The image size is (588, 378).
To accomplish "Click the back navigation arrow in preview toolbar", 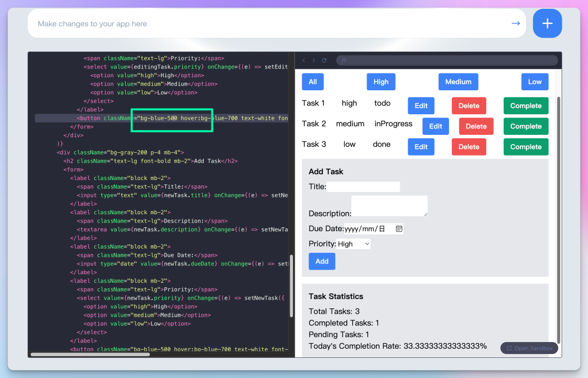I will click(x=303, y=60).
